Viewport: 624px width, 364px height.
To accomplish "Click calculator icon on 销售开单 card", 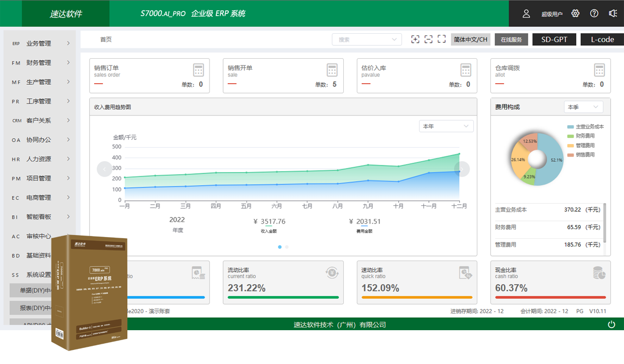I will point(332,70).
